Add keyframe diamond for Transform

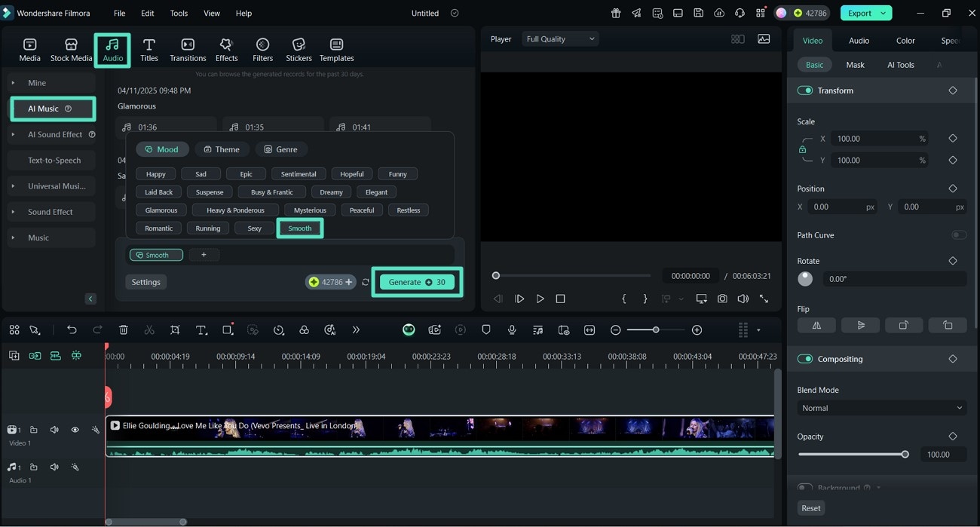pos(953,90)
